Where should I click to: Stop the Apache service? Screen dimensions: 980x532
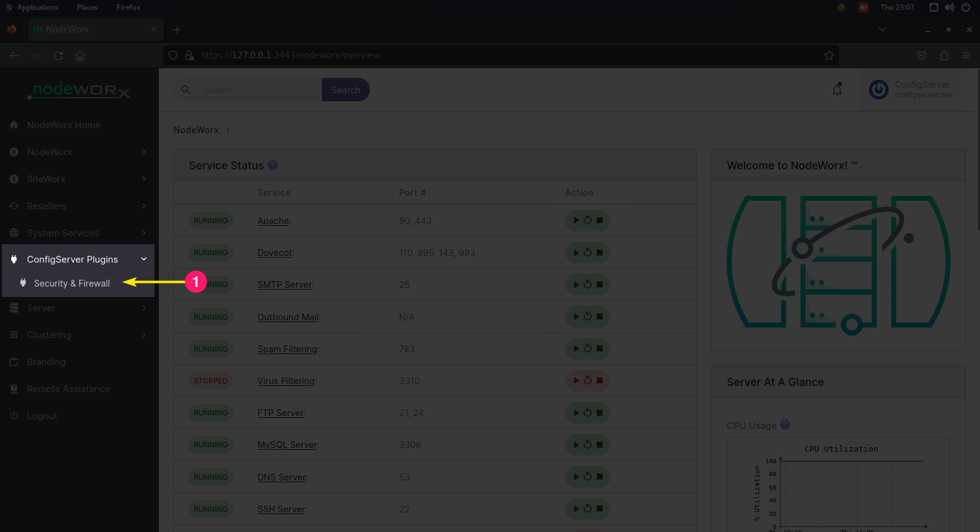[x=600, y=220]
